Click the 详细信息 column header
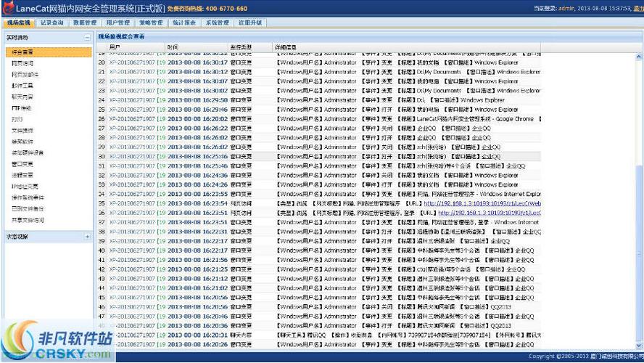The width and height of the screenshot is (644, 363). pyautogui.click(x=407, y=47)
